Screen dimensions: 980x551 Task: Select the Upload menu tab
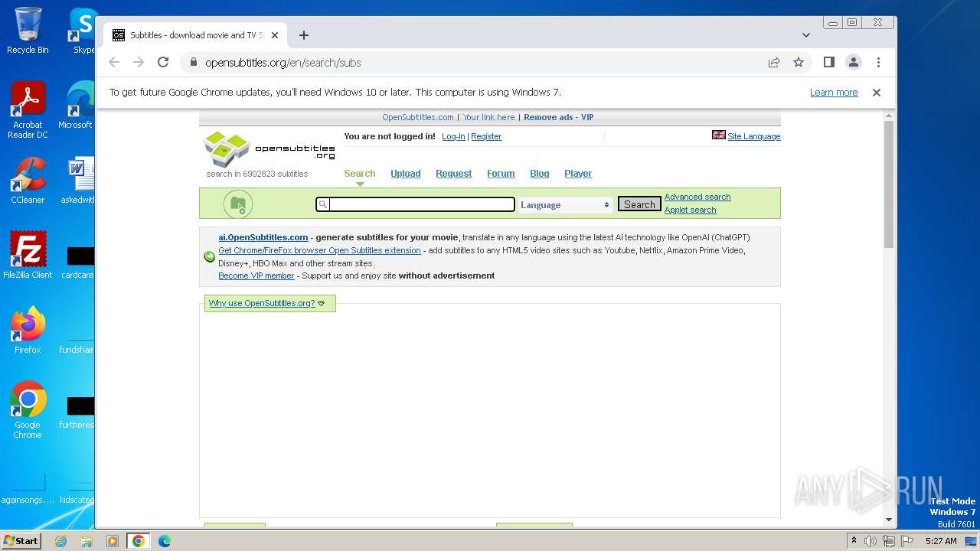pos(406,174)
